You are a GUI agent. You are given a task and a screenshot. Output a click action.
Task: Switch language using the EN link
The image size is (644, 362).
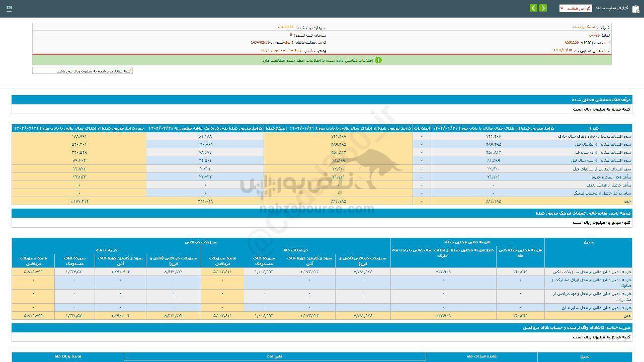point(9,9)
